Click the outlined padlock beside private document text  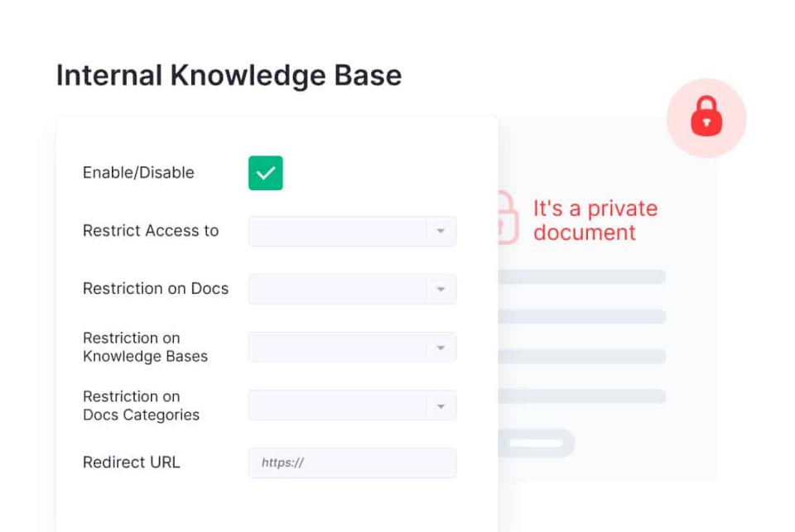tap(508, 218)
